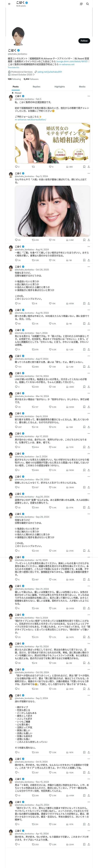Expand options for Aug 14, 2024 post
The width and height of the screenshot is (98, 868).
click(89, 247)
